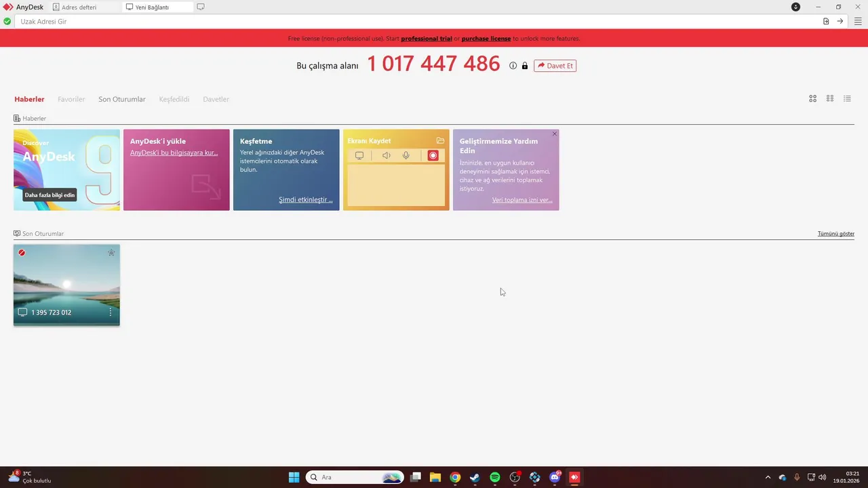Click the connect arrow in the address bar

click(x=840, y=22)
